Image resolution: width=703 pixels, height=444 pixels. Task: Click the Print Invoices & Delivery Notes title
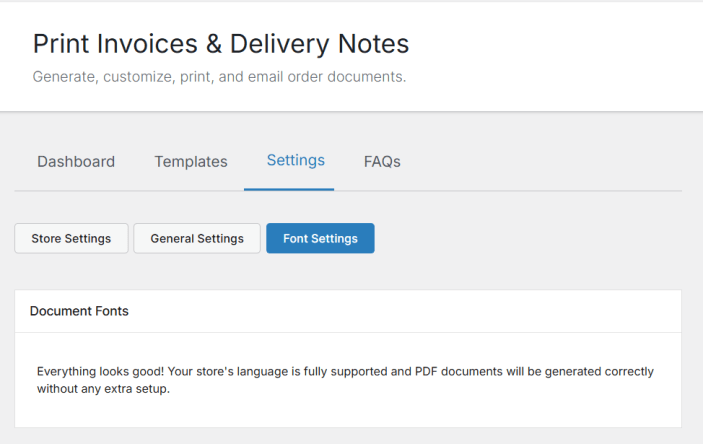221,44
